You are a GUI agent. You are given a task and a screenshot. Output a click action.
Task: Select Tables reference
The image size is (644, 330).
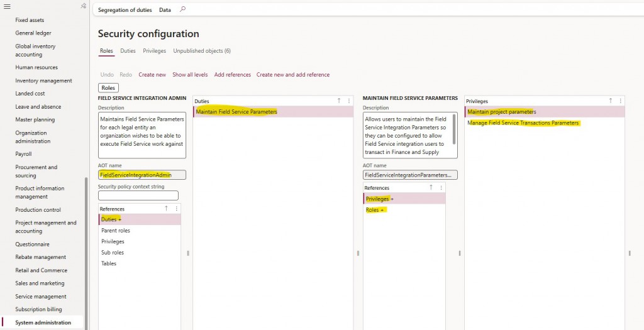pos(140,263)
